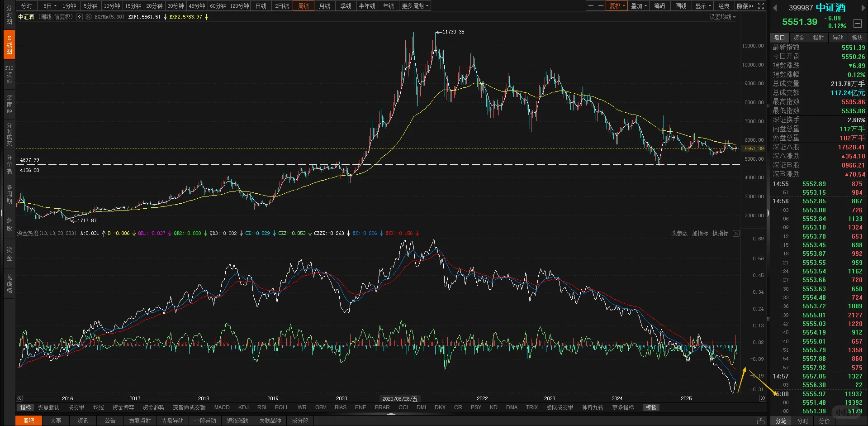
Task: Open 大事 tab at bottom
Action: tap(56, 421)
